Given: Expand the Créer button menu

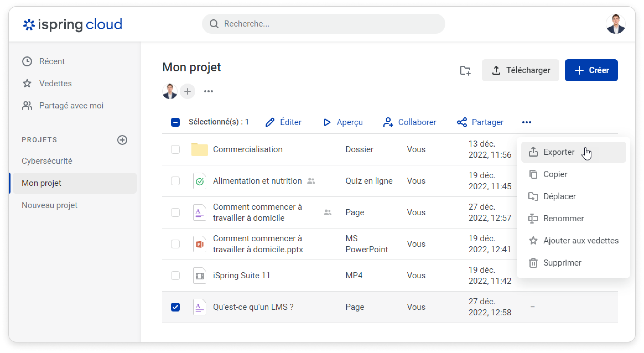Looking at the screenshot, I should coord(591,70).
